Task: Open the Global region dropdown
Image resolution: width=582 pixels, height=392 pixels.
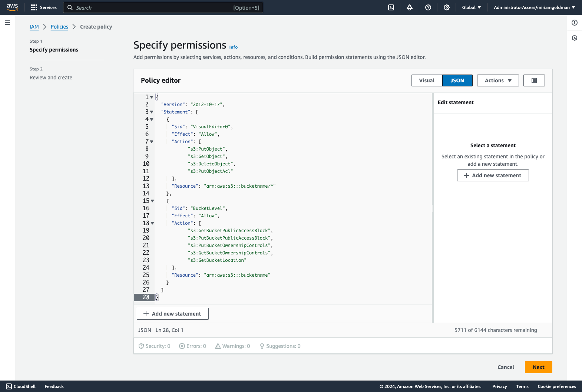Action: pos(471,7)
